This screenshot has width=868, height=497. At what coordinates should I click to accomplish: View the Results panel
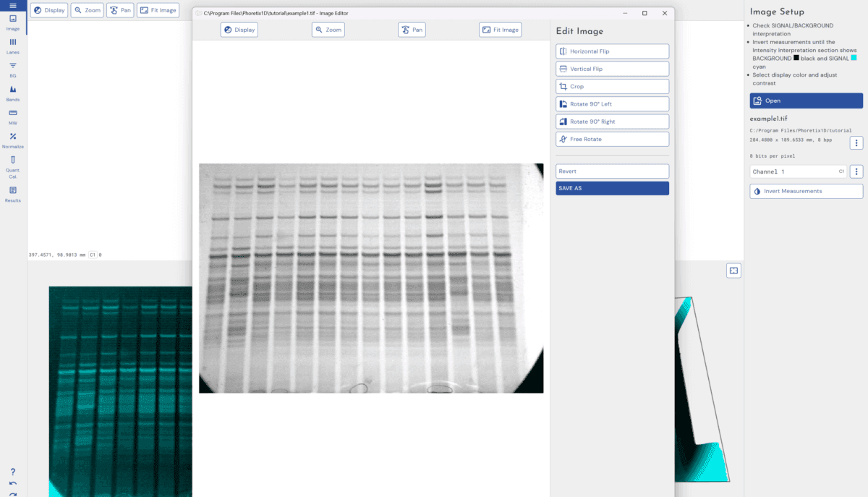point(12,195)
